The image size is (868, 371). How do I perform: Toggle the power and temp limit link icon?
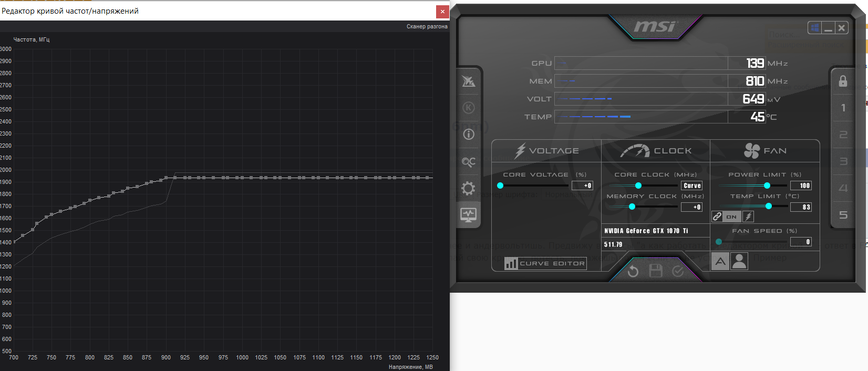[x=717, y=217]
